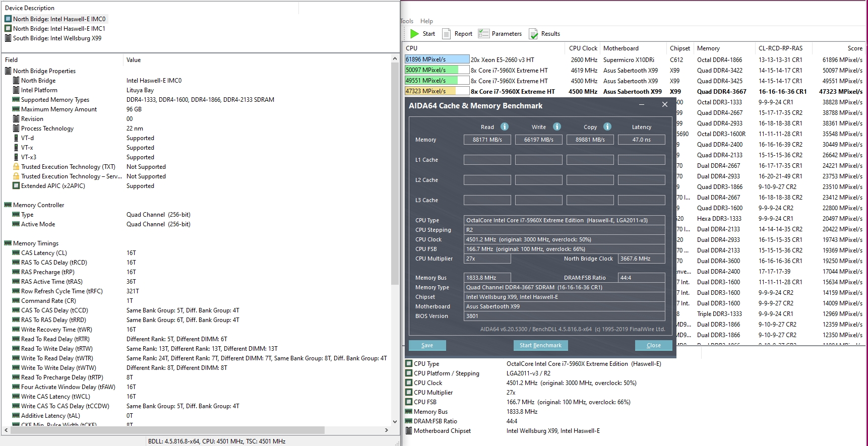868x446 pixels.
Task: Click the Memory Write field showing 66197 MB/s
Action: pyautogui.click(x=539, y=140)
